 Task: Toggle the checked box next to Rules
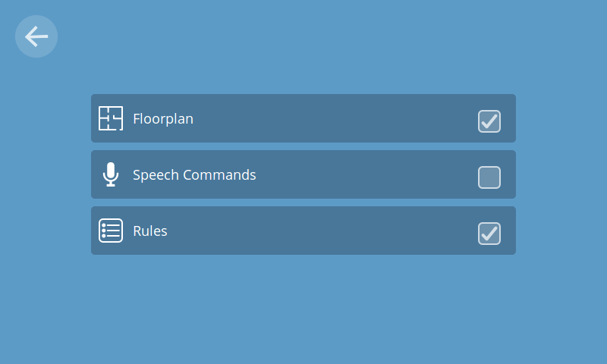coord(489,234)
